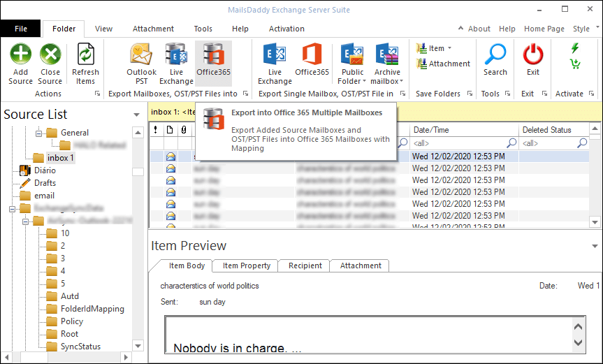Open the Search tool
Screen dimensions: 603x364
495,60
